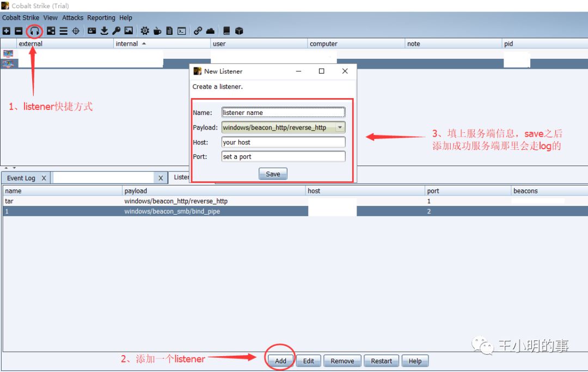588x372 pixels.
Task: Sort listeners by host column header
Action: (365, 191)
